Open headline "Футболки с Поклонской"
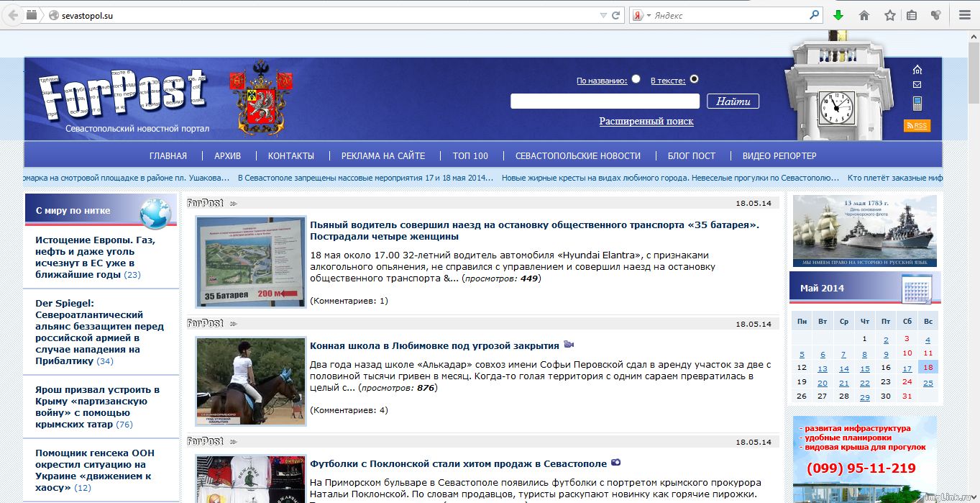The image size is (980, 503). point(459,463)
